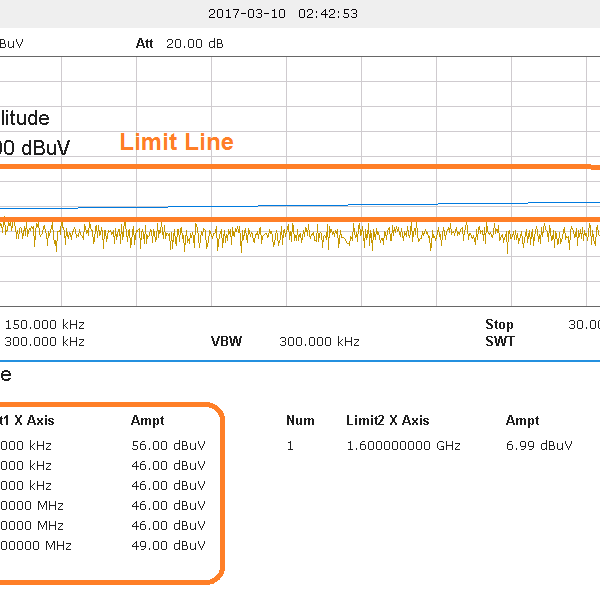Select the 1.600000000 GHz limit point
The width and height of the screenshot is (600, 600).
tap(403, 445)
